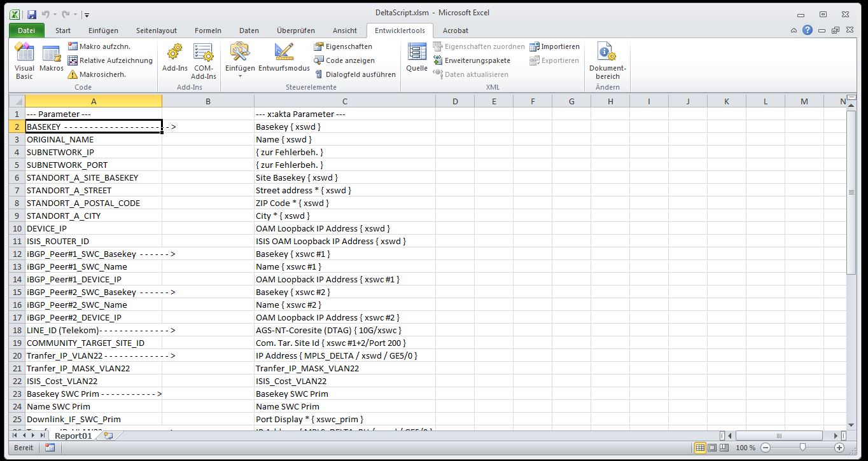Click the Add-Ins gear icon

pyautogui.click(x=174, y=53)
